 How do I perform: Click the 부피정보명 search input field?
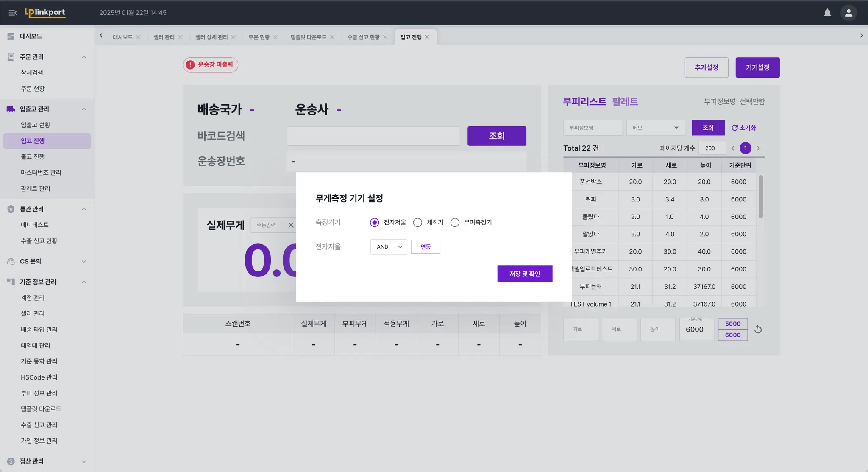tap(592, 128)
